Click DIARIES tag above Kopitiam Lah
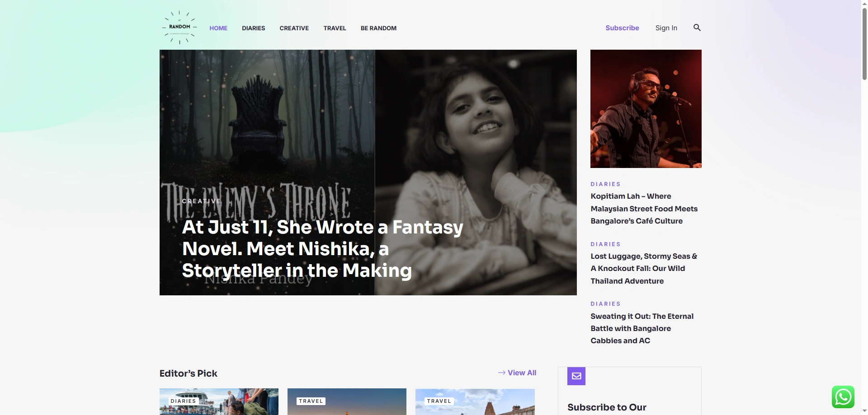Screen dimensions: 868x415 (x=606, y=184)
